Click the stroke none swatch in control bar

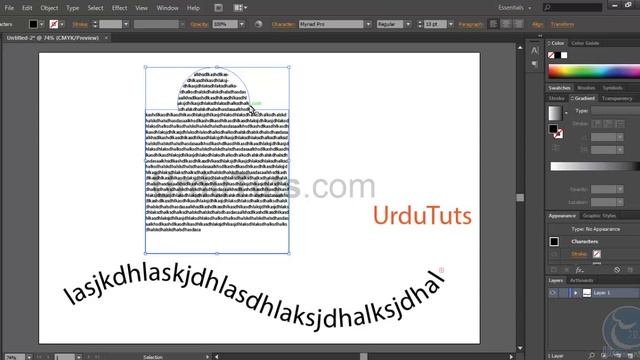(x=53, y=24)
